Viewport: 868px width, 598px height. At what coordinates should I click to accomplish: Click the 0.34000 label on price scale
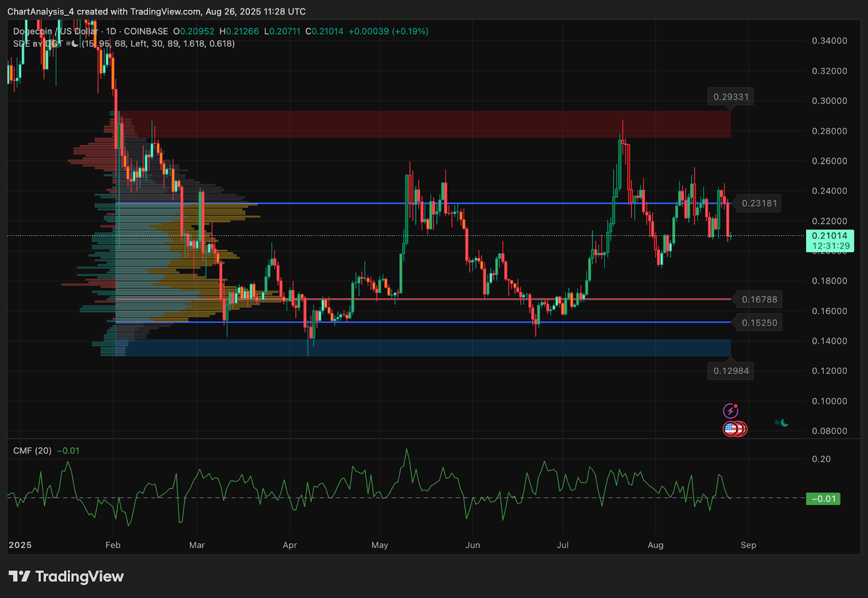click(829, 41)
